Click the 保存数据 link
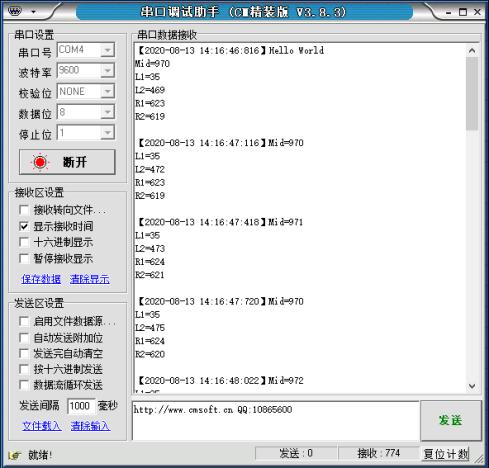Viewport: 489px width, 468px height. coord(41,279)
